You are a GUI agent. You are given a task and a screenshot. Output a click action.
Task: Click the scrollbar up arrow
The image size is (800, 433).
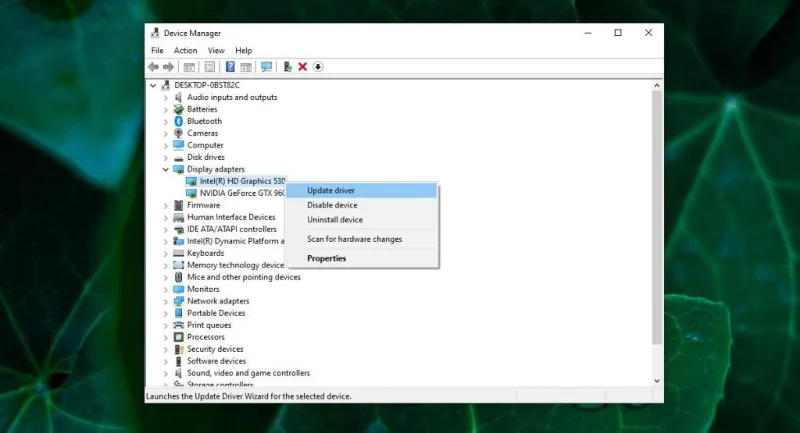coord(657,86)
